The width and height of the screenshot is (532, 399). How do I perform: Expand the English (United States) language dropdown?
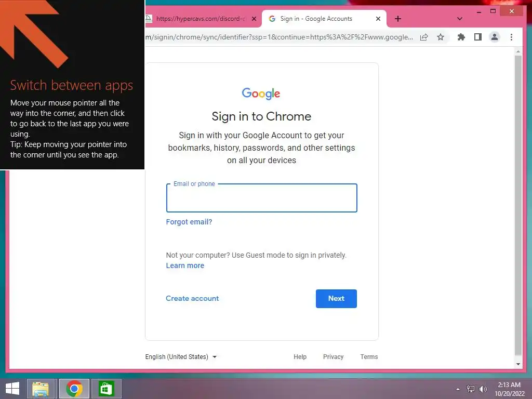click(x=181, y=357)
